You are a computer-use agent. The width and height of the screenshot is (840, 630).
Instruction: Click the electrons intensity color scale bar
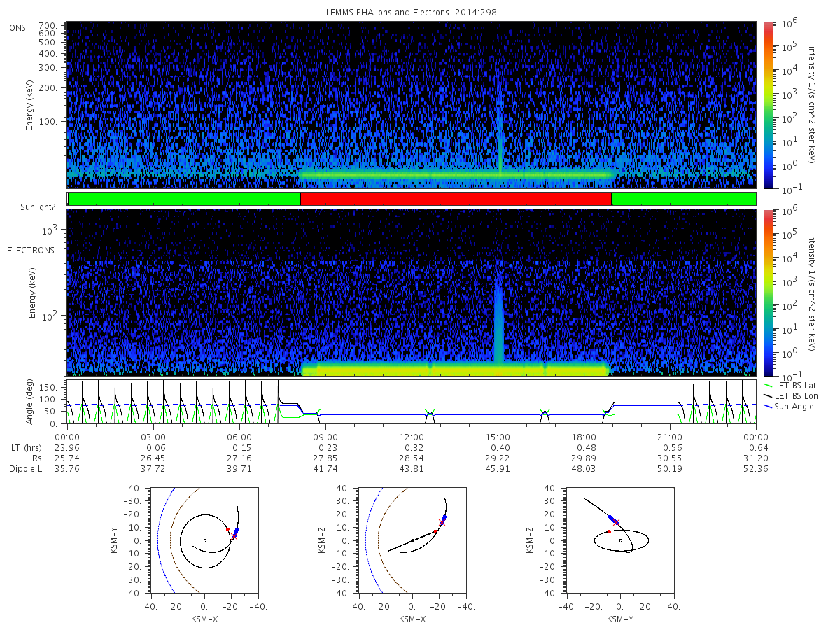[x=768, y=292]
